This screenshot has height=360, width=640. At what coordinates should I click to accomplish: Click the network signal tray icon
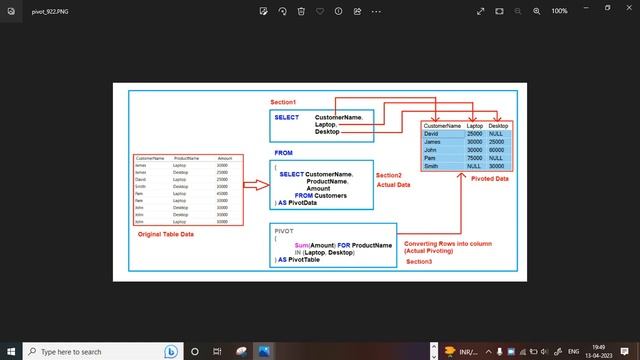(x=522, y=351)
